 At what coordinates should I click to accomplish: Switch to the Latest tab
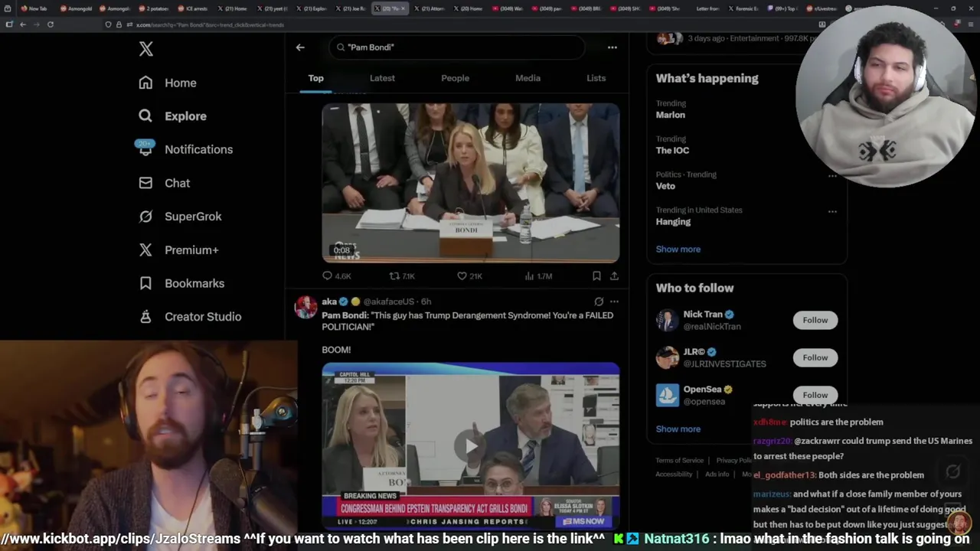tap(382, 78)
